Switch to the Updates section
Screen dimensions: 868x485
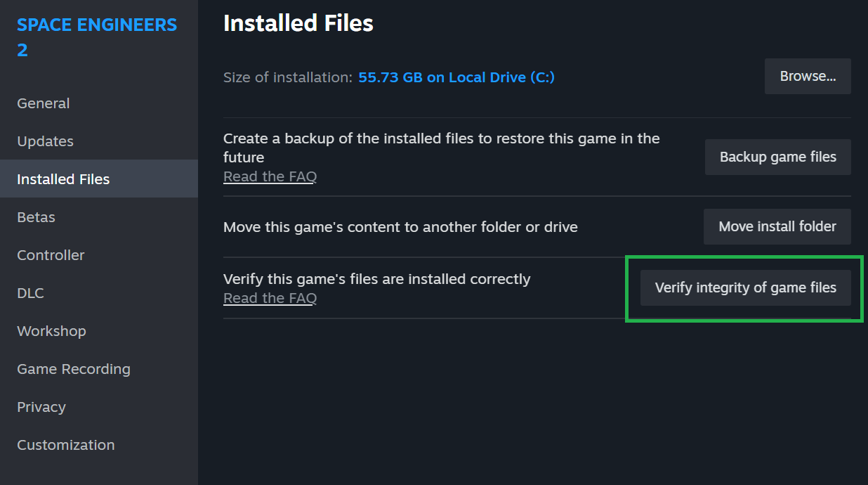(46, 141)
